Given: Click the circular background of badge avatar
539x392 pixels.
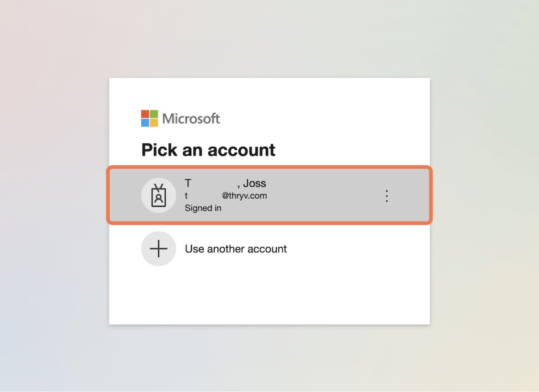Looking at the screenshot, I should coord(159,195).
